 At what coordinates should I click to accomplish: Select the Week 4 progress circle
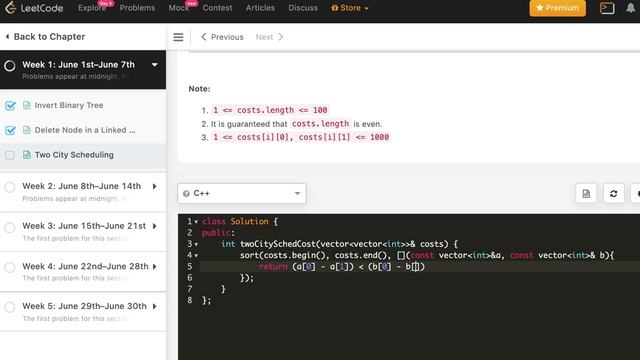tap(10, 267)
